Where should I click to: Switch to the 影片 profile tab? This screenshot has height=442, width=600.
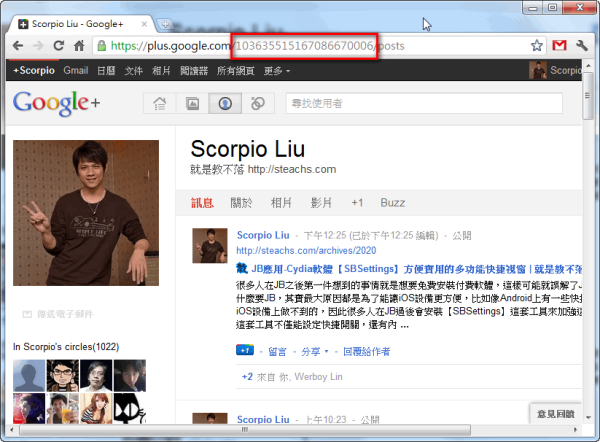(x=321, y=202)
